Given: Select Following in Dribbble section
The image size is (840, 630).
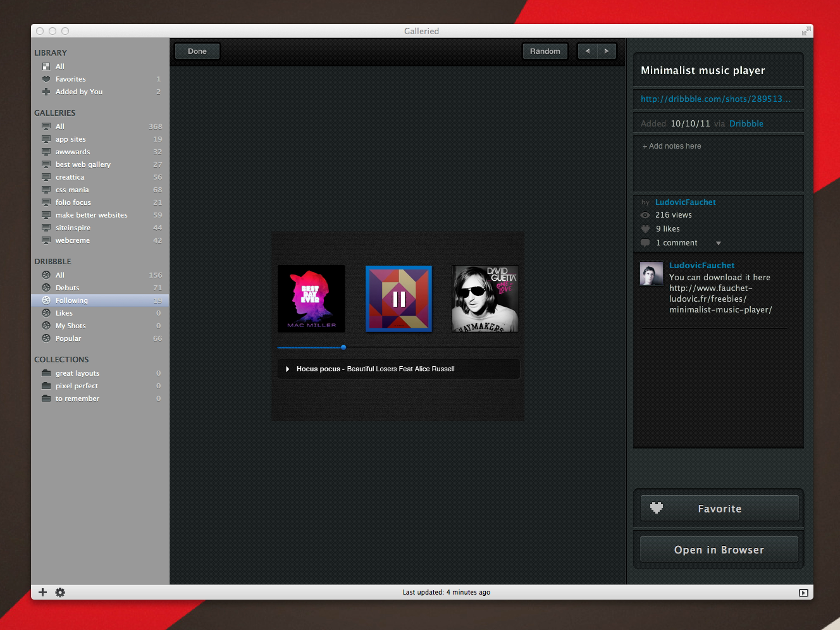Looking at the screenshot, I should [x=100, y=300].
